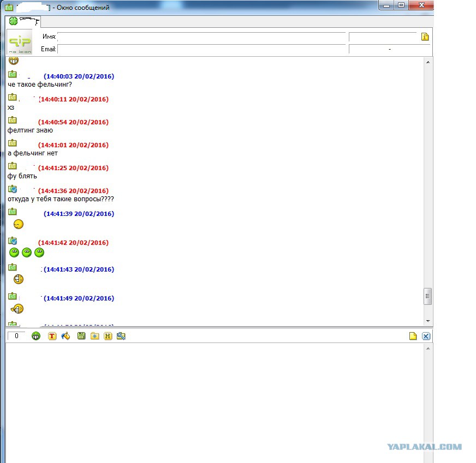Click the message text 'хз'
The height and width of the screenshot is (463, 476).
pyautogui.click(x=11, y=107)
